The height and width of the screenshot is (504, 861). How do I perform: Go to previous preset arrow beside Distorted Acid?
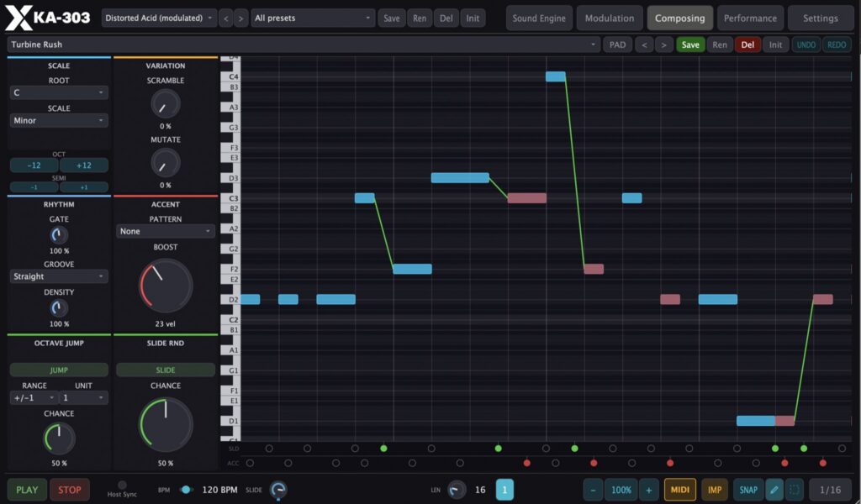point(225,18)
